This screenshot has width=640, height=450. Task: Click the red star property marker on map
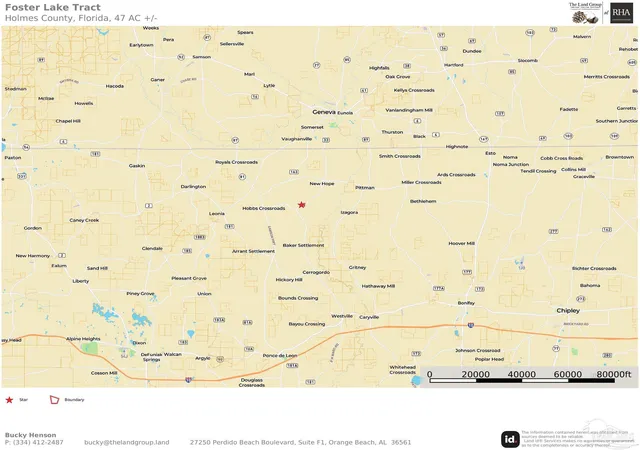coord(302,205)
